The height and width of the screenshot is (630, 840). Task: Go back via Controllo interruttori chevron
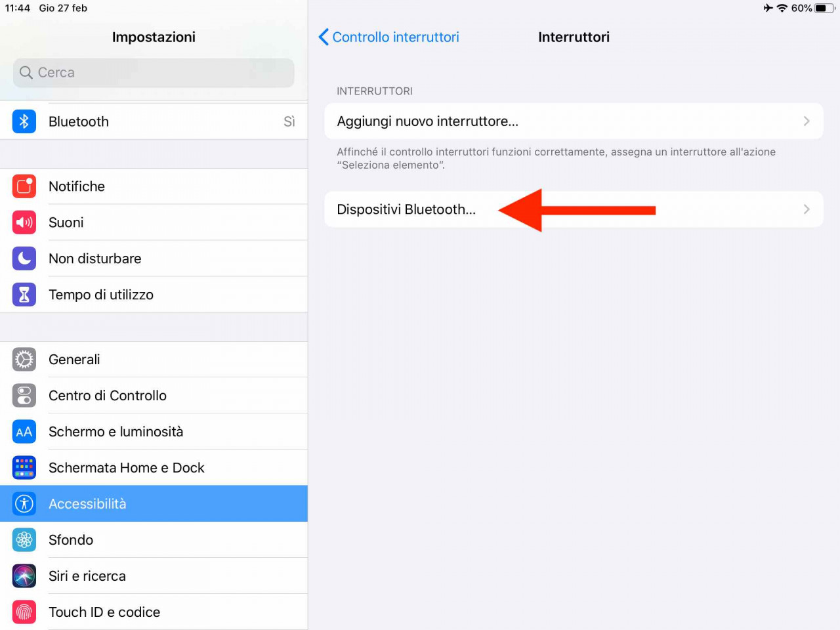click(324, 37)
